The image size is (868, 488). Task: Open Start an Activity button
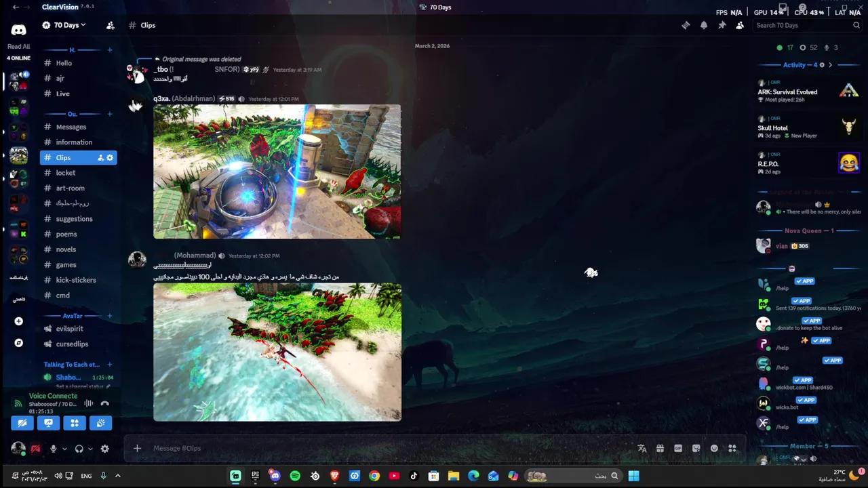coord(75,423)
